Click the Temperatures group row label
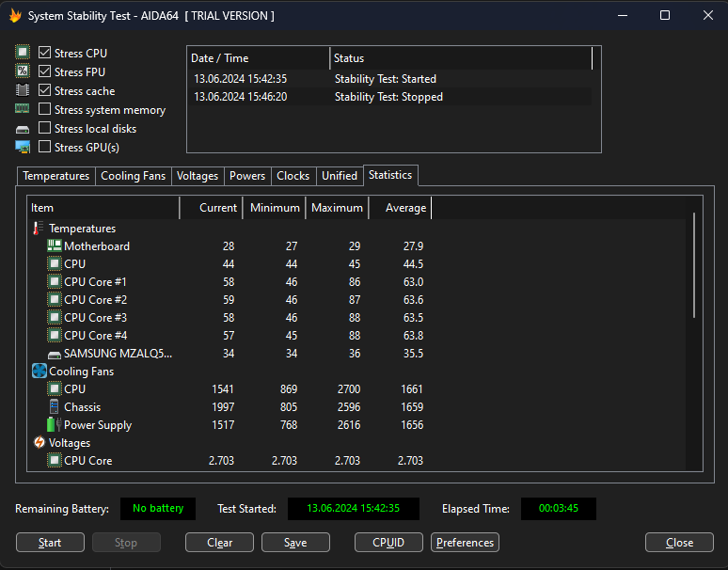The height and width of the screenshot is (570, 728). tap(82, 229)
